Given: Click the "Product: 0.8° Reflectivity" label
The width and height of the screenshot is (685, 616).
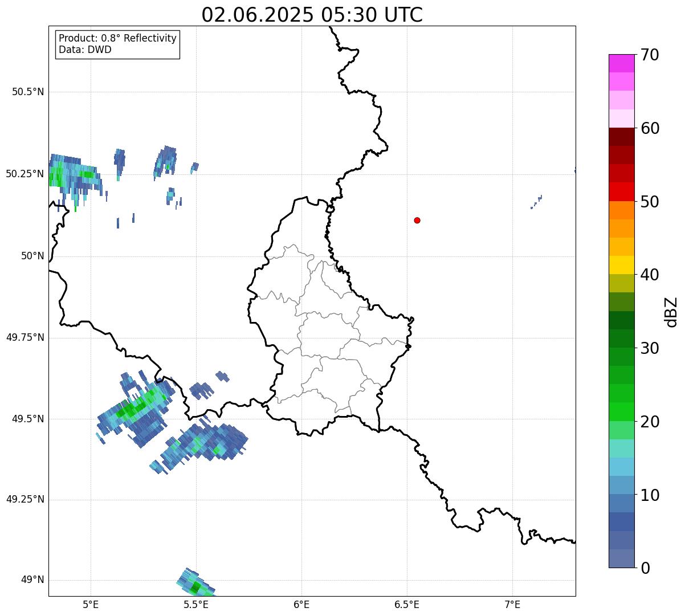Looking at the screenshot, I should coord(118,38).
